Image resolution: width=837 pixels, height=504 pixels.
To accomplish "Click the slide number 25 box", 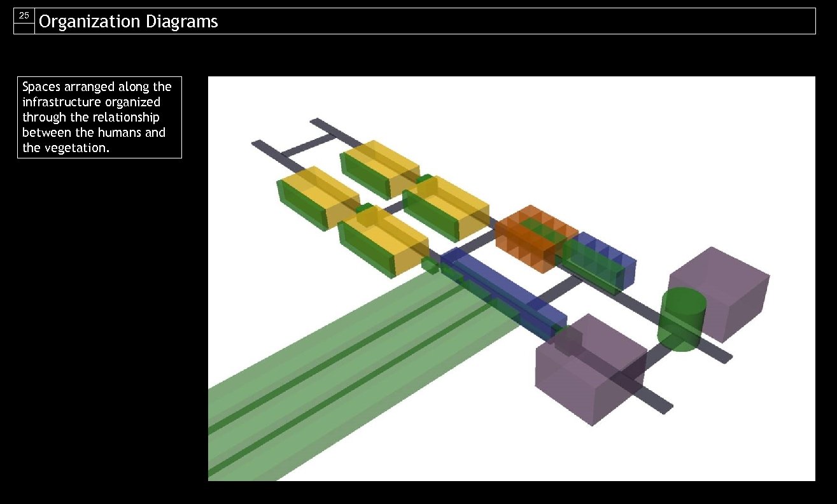I will click(23, 18).
